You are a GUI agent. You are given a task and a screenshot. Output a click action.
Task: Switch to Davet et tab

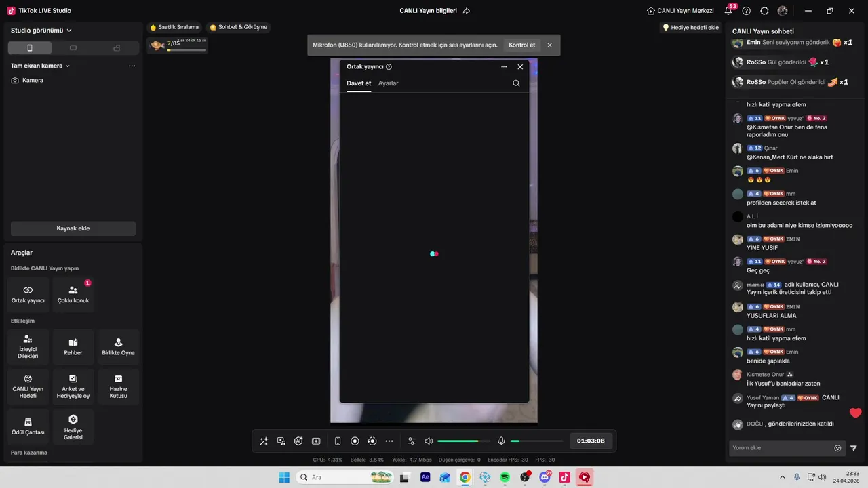359,83
